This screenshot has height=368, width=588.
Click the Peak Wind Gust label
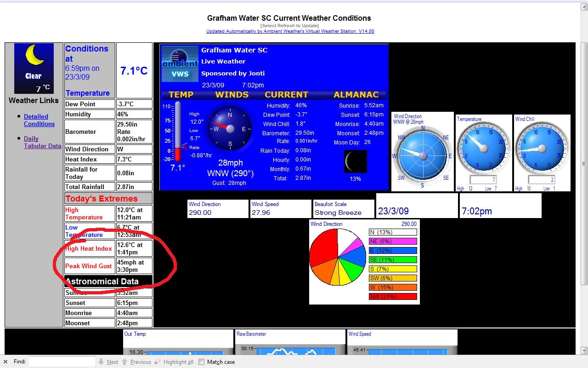pyautogui.click(x=89, y=266)
